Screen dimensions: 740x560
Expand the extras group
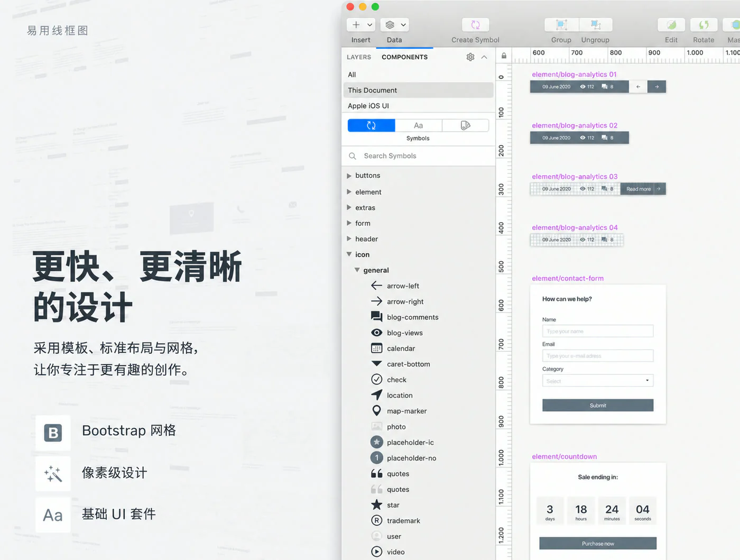349,208
